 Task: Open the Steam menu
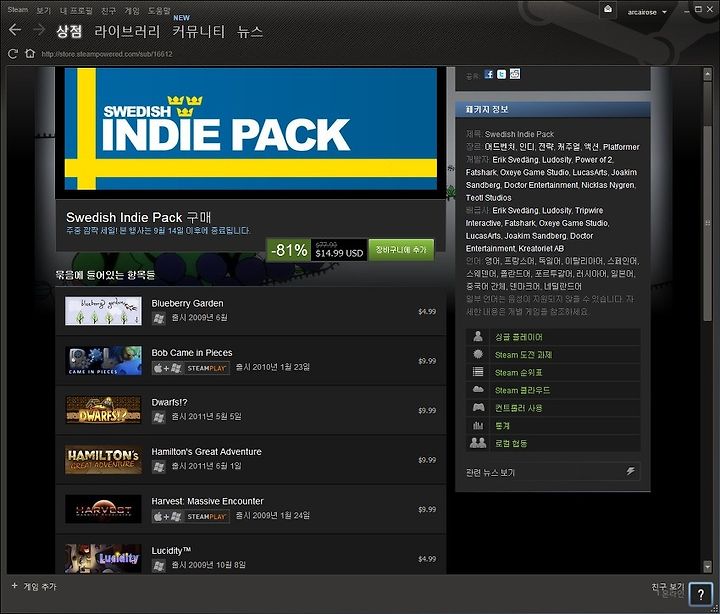pos(17,10)
